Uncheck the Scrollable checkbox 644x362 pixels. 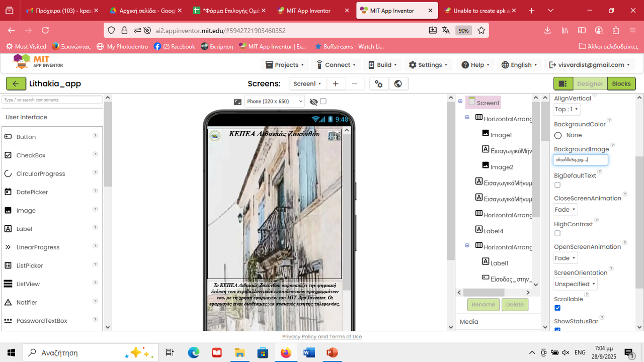(557, 308)
